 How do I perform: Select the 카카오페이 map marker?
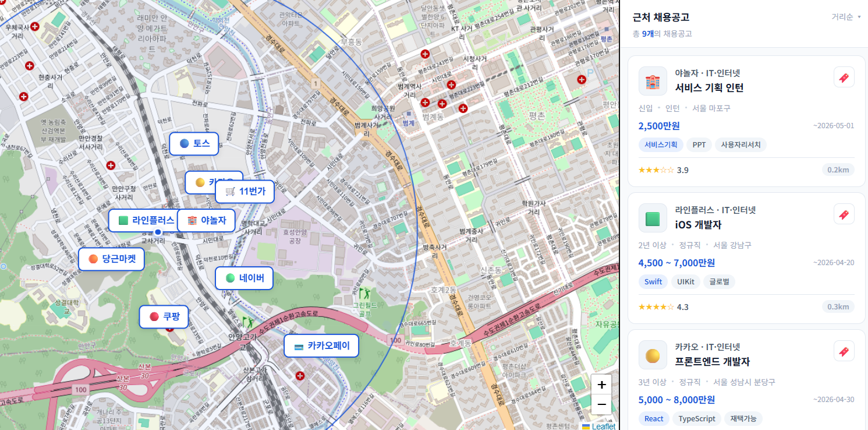pos(321,346)
